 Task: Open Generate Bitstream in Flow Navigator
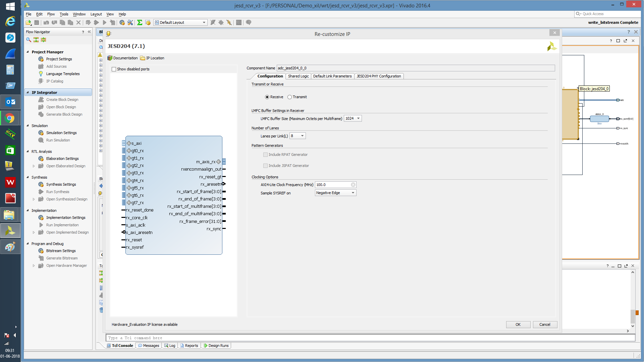[x=62, y=258]
